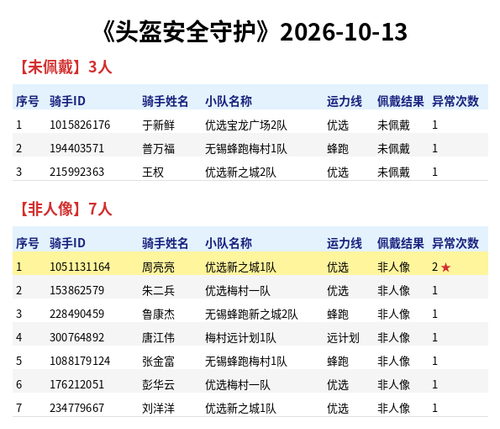Click rider name 唐江伟

pos(158,338)
